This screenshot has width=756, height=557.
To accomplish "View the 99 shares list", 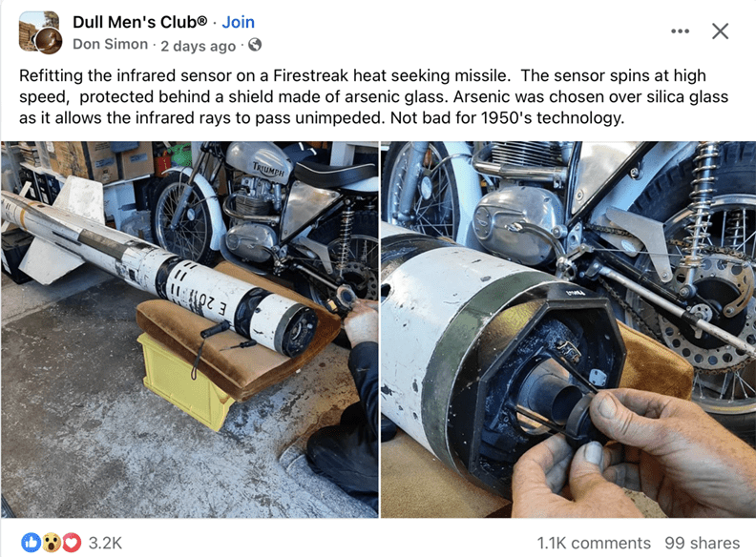I will pyautogui.click(x=702, y=543).
